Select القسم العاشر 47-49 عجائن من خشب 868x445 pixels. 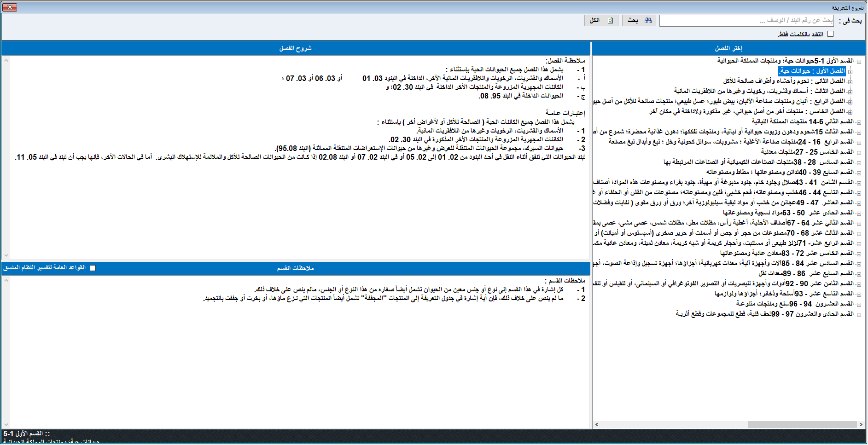point(724,202)
